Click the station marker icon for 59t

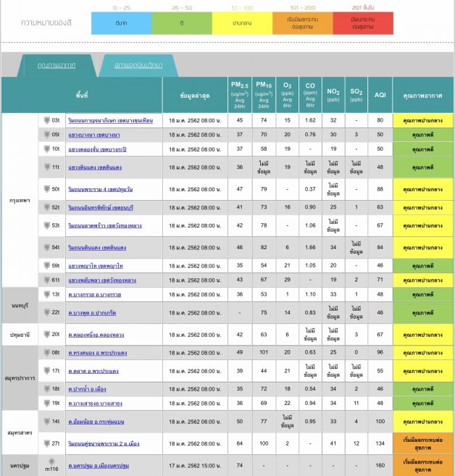point(47,266)
